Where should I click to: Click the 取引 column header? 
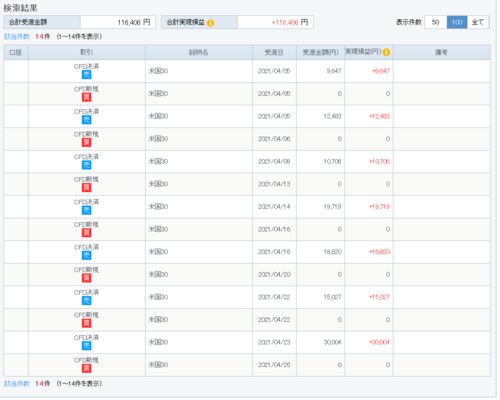click(x=87, y=52)
